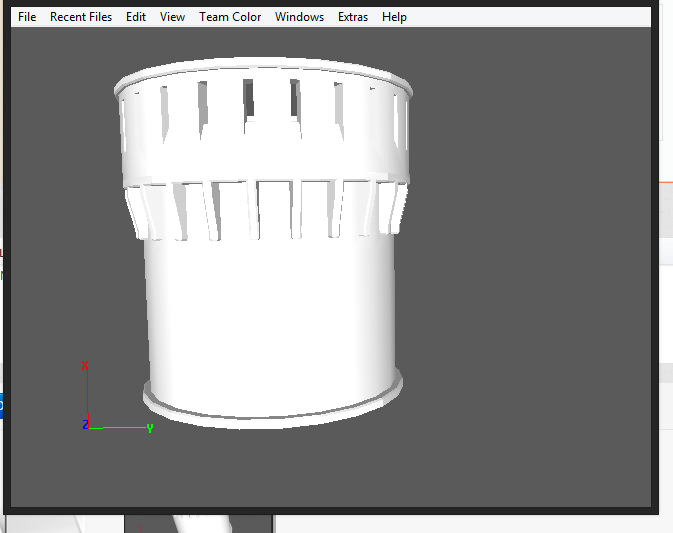Click the white 3D cylinder model
This screenshot has height=533, width=673.
tap(264, 242)
